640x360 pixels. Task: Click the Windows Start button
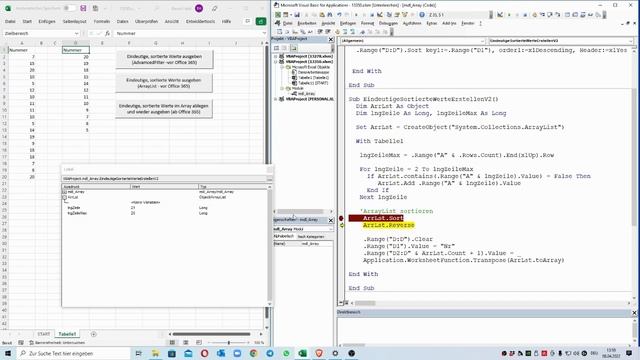[x=8, y=353]
